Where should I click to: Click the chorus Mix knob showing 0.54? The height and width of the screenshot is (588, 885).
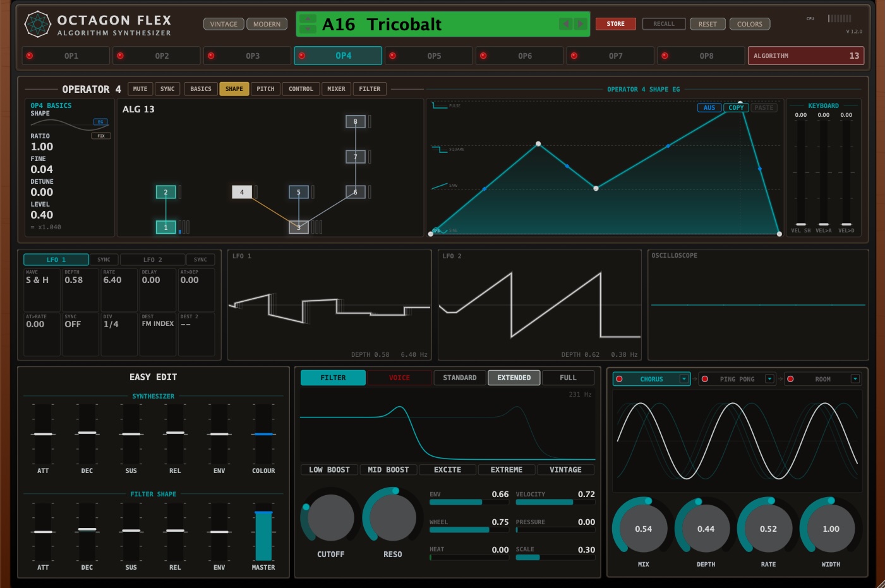point(643,529)
